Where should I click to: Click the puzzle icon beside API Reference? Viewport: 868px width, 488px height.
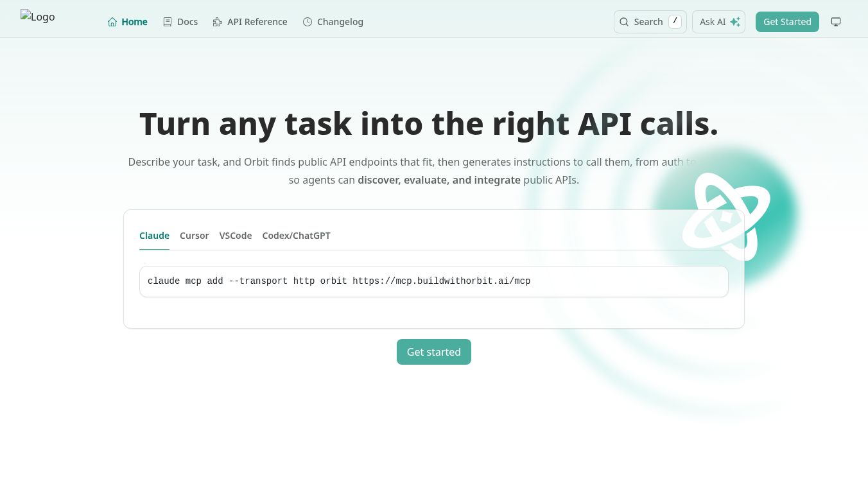pos(218,22)
